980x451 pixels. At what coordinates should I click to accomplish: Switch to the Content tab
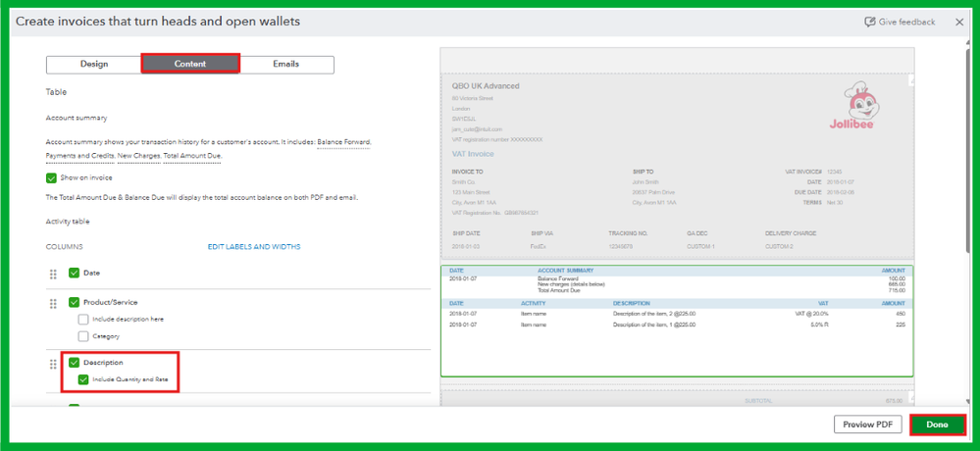coord(190,64)
